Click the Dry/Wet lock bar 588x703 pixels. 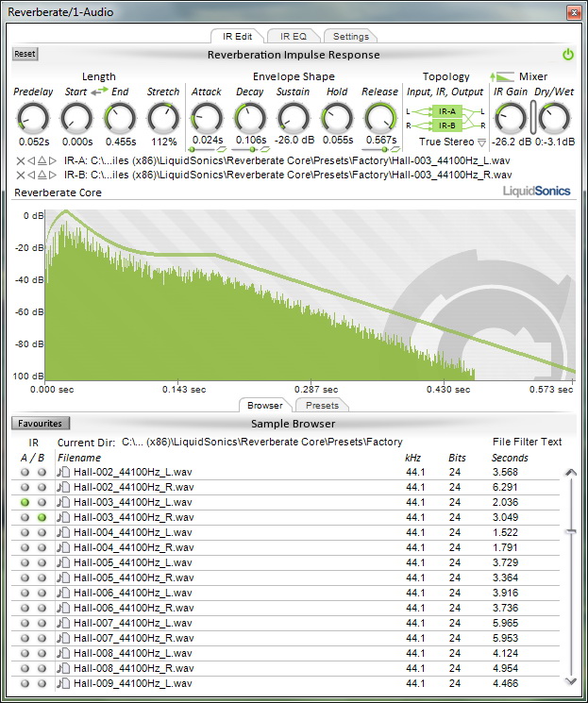tap(533, 117)
